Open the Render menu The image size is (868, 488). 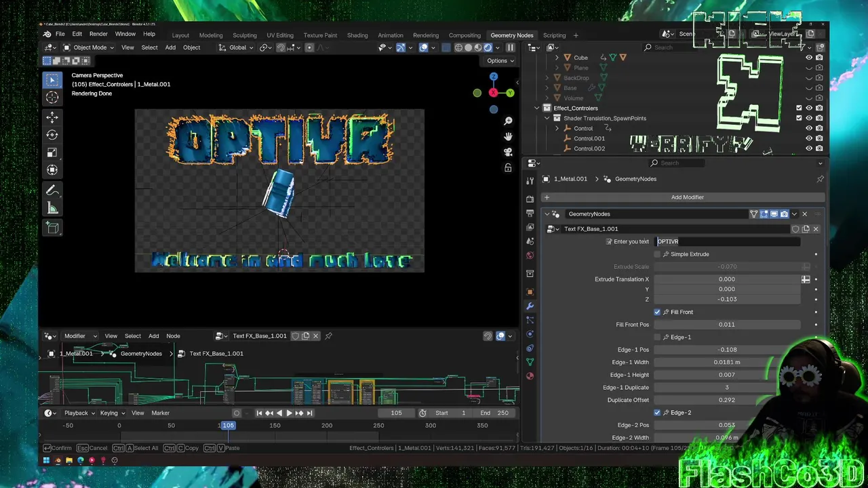98,35
